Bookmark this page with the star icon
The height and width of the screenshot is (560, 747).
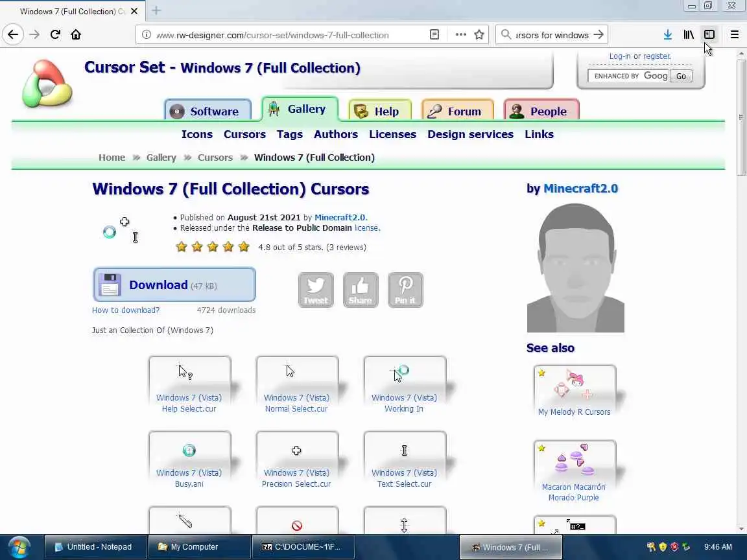pyautogui.click(x=479, y=35)
